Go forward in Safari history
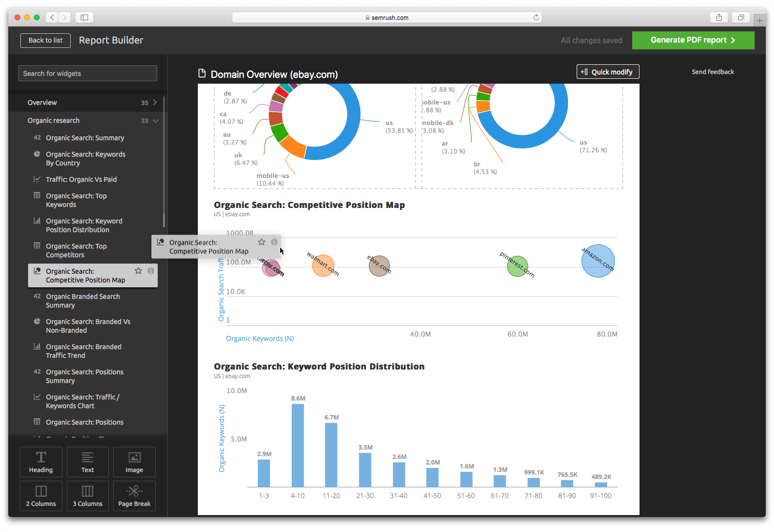Image resolution: width=774 pixels, height=532 pixels. click(65, 17)
